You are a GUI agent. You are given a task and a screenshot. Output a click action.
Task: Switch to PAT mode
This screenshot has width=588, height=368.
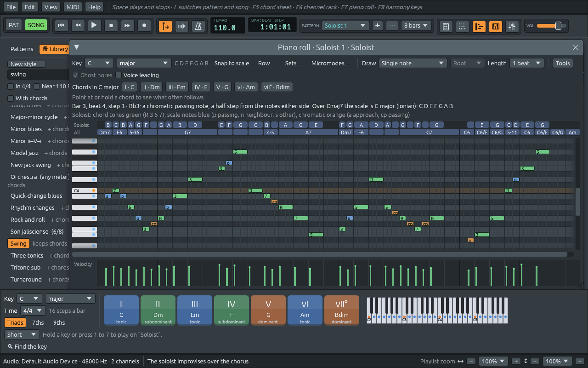[14, 25]
